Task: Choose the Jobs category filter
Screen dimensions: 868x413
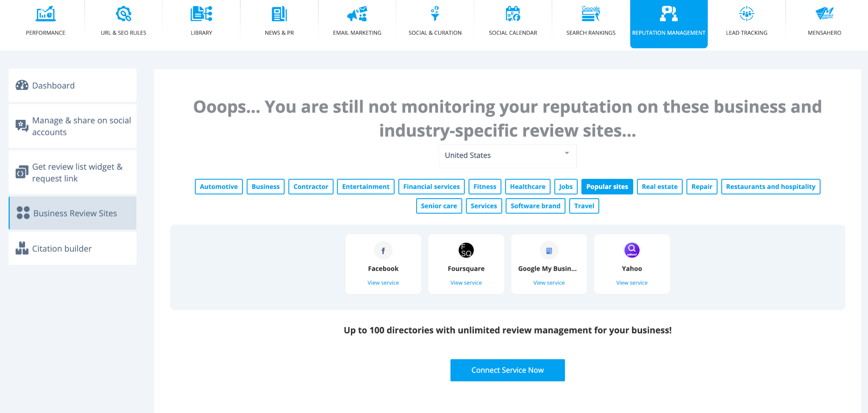Action: [566, 187]
